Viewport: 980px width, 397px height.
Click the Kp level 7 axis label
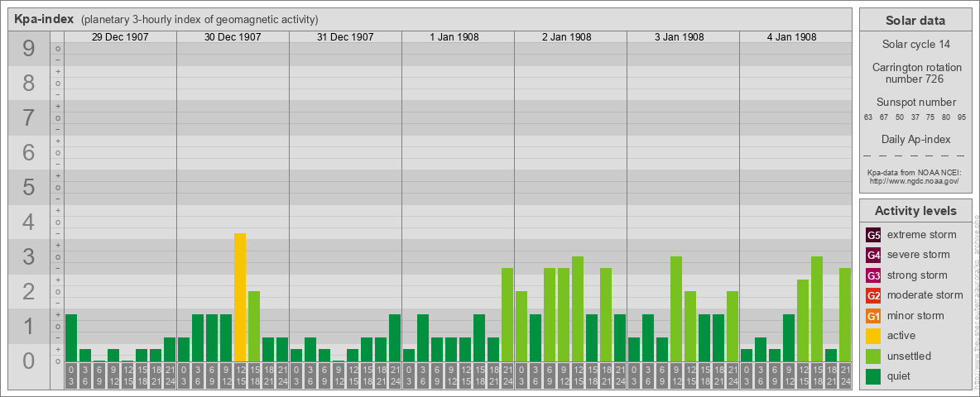click(28, 118)
